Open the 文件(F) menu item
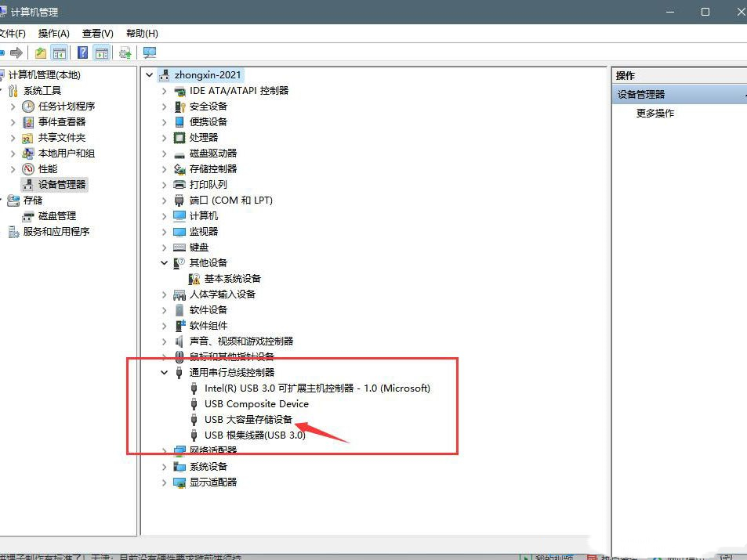This screenshot has height=560, width=747. tap(14, 34)
